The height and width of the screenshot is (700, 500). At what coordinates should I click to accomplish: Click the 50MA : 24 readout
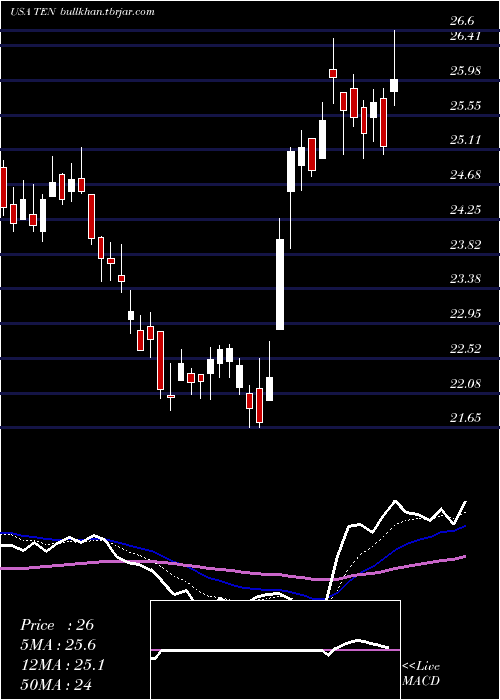tap(56, 684)
